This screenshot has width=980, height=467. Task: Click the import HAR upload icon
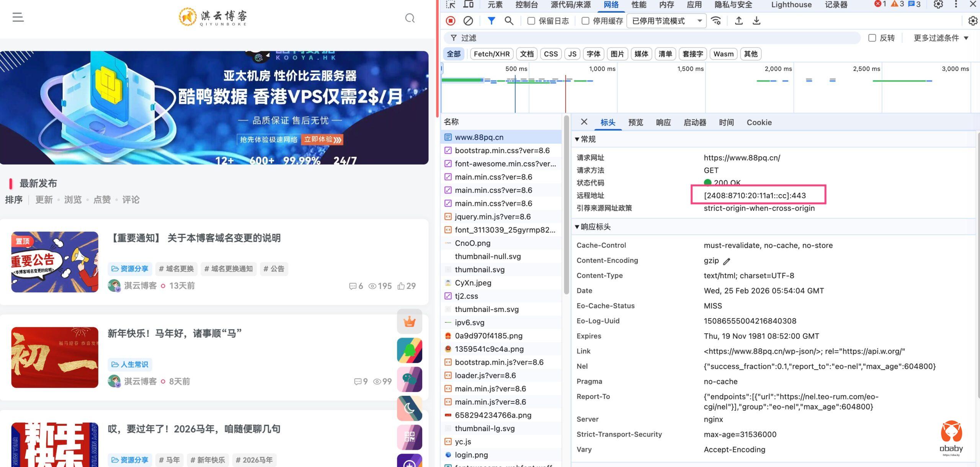click(739, 21)
